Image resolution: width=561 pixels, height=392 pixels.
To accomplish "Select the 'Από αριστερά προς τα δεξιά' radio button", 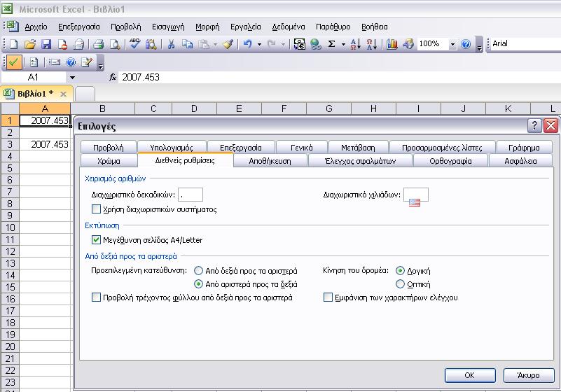I will (x=198, y=284).
